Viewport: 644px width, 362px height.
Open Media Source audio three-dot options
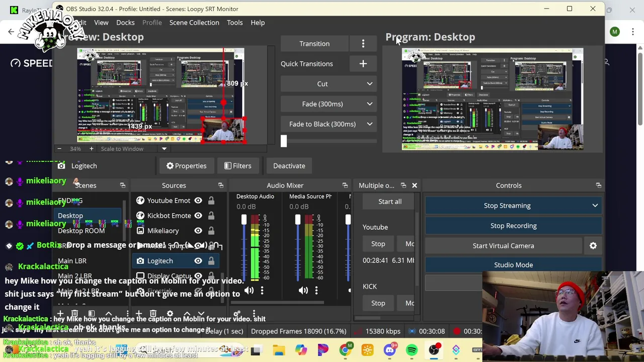tap(316, 290)
